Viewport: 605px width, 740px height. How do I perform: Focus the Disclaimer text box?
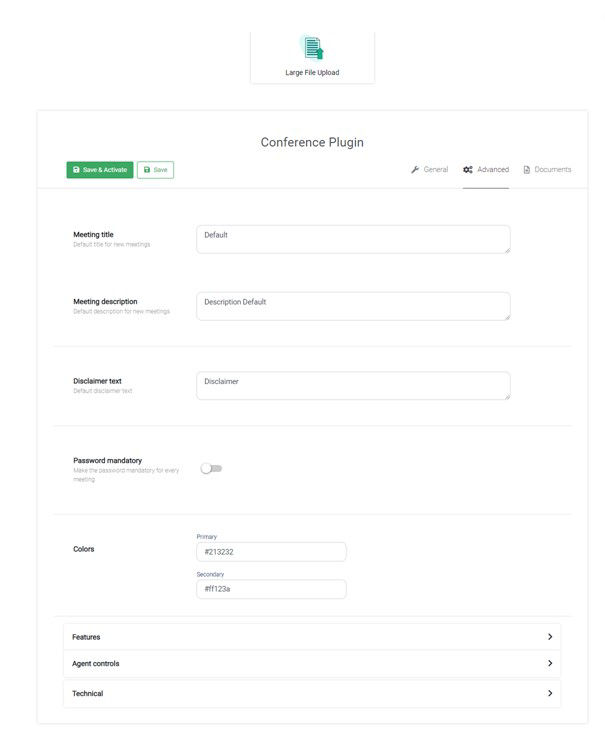(x=353, y=386)
